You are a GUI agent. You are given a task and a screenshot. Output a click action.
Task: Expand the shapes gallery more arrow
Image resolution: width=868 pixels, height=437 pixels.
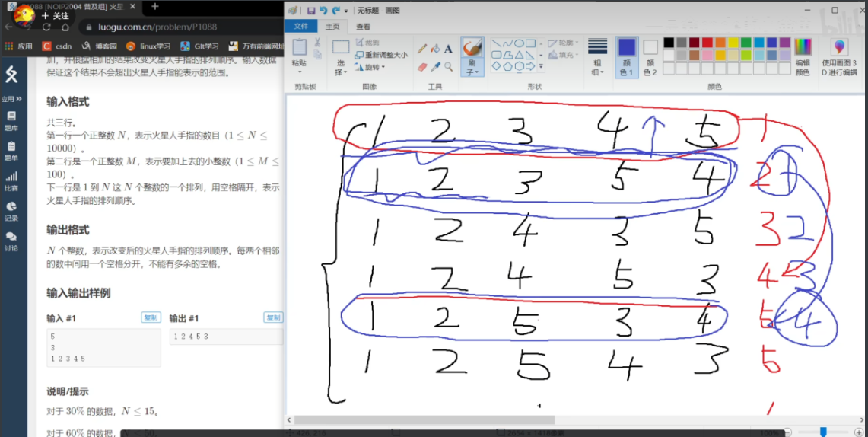pos(541,66)
